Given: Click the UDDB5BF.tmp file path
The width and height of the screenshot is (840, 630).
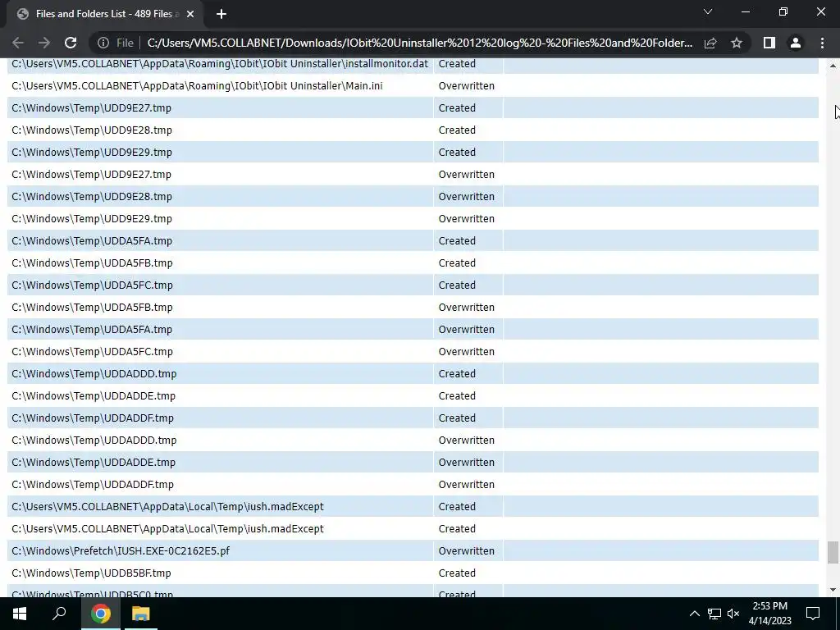Looking at the screenshot, I should 92,573.
